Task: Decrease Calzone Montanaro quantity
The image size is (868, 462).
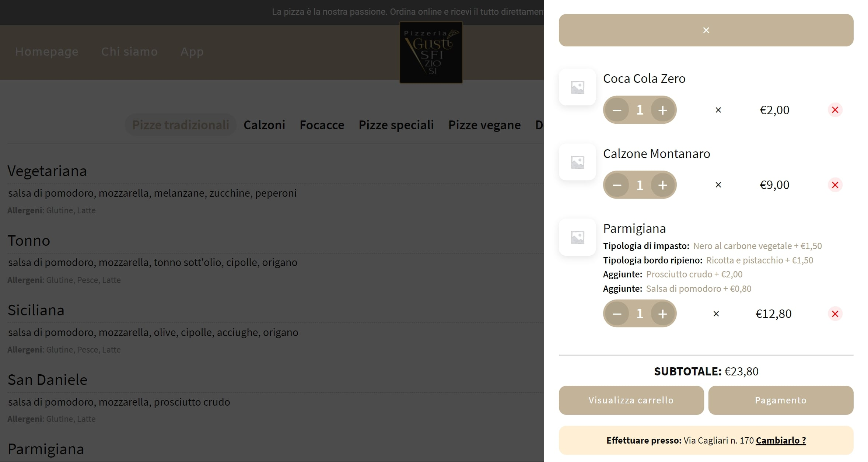Action: [617, 185]
